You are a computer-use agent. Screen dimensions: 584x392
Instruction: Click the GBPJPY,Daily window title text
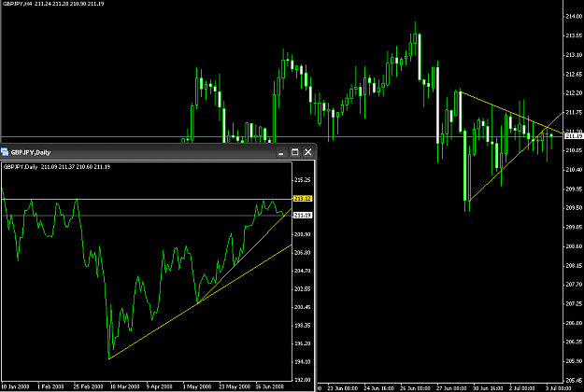tap(31, 152)
